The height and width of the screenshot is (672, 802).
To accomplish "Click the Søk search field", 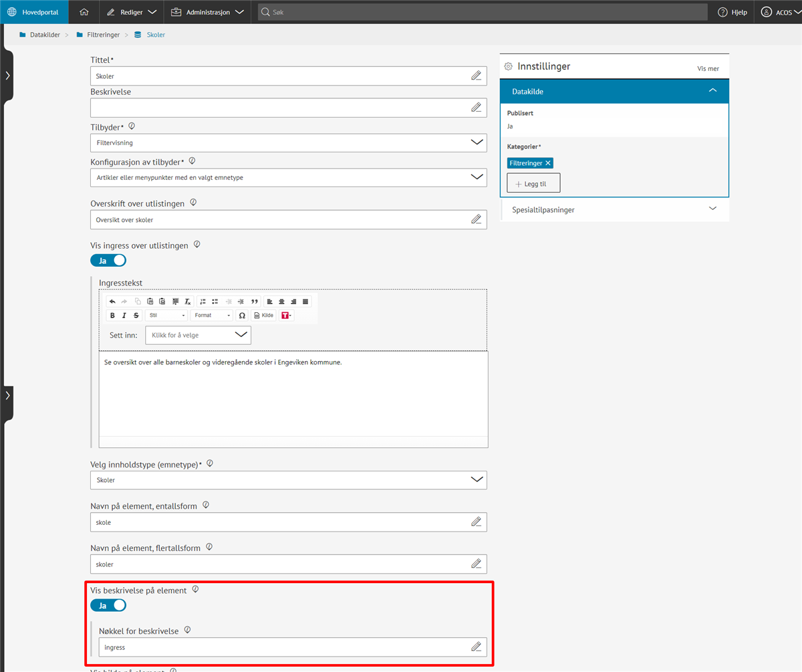I will point(481,12).
